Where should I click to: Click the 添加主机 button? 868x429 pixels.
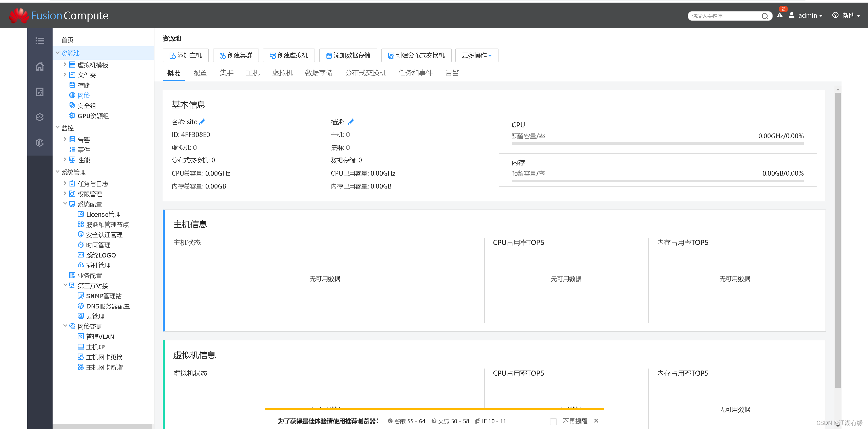186,55
